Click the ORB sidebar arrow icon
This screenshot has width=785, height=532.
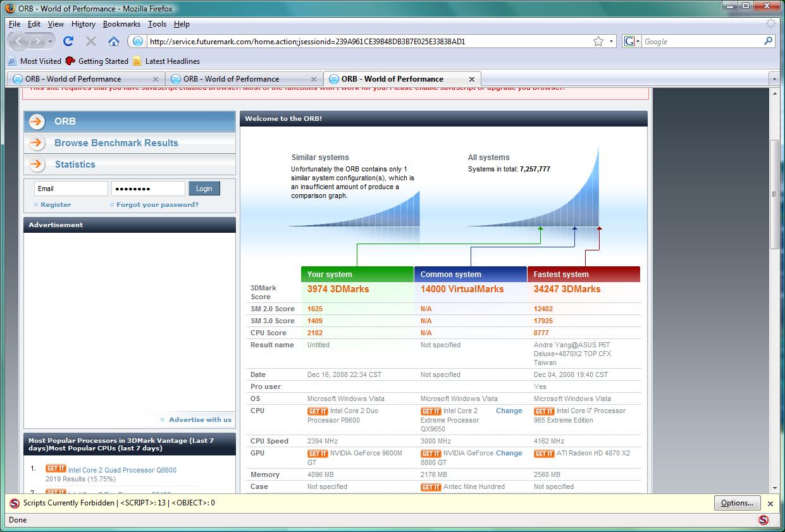click(37, 121)
